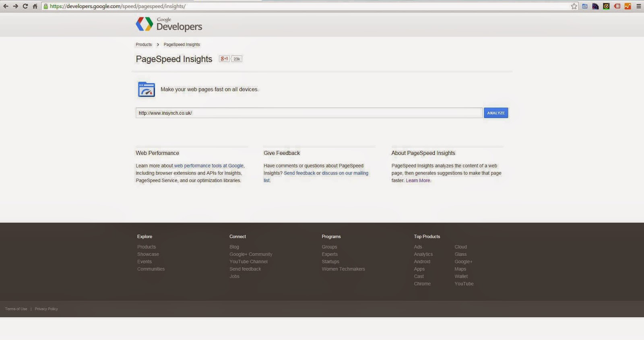Open Blog in Connect footer

click(x=234, y=247)
